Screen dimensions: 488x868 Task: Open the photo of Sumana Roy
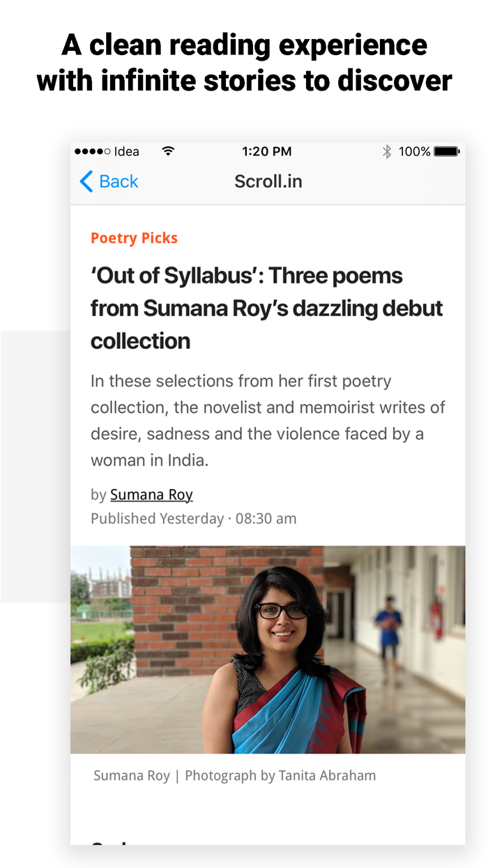coord(268,649)
